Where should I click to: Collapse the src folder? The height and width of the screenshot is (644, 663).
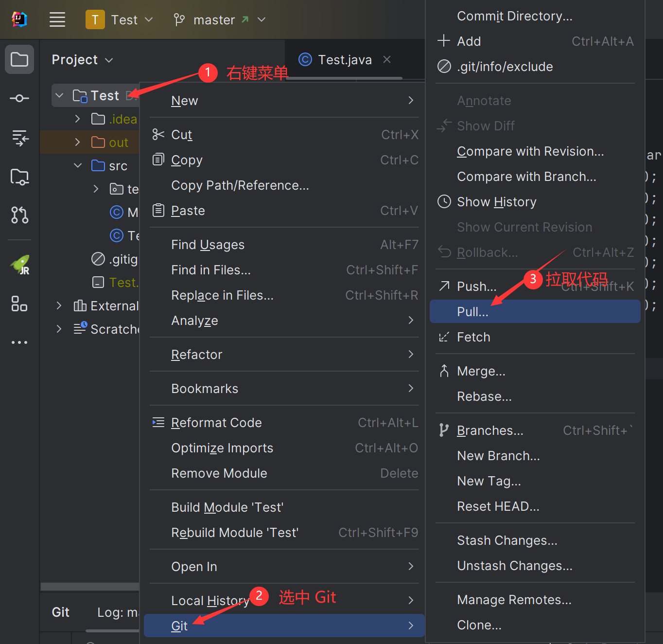coord(77,165)
